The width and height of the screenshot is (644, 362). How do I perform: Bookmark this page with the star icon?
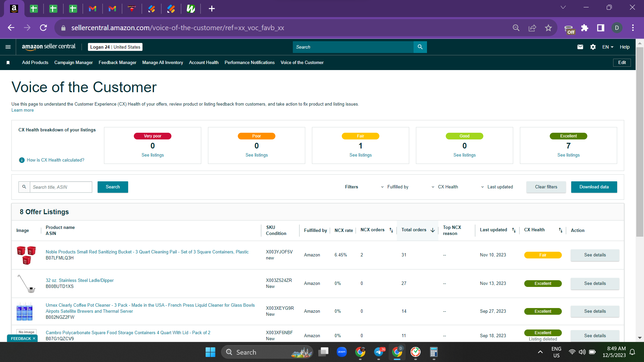(548, 28)
